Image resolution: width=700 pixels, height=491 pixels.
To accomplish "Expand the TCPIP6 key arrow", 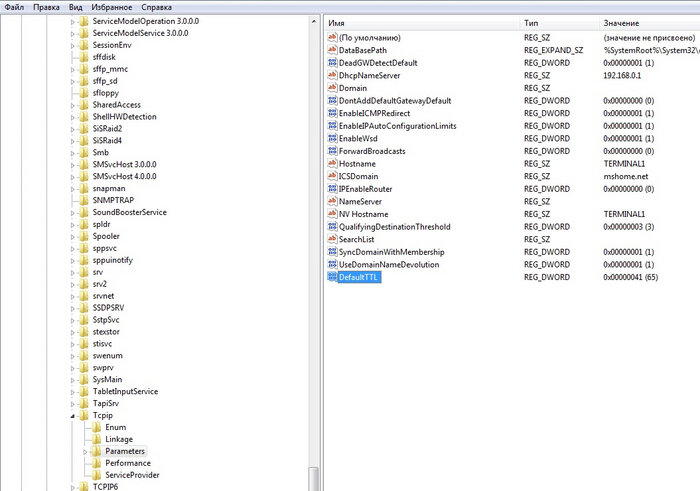I will (x=72, y=487).
